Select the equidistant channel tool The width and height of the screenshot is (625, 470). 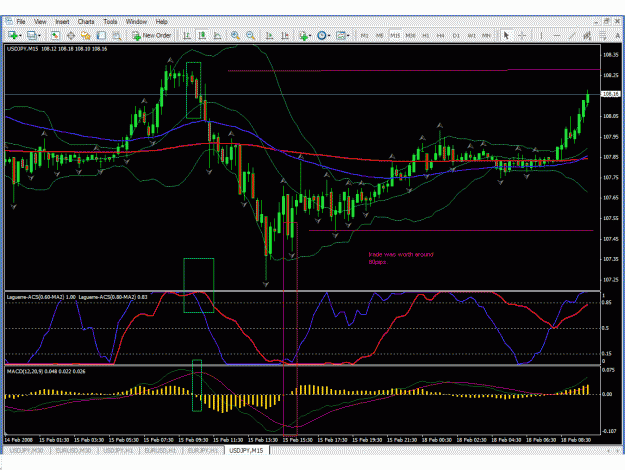click(x=587, y=35)
